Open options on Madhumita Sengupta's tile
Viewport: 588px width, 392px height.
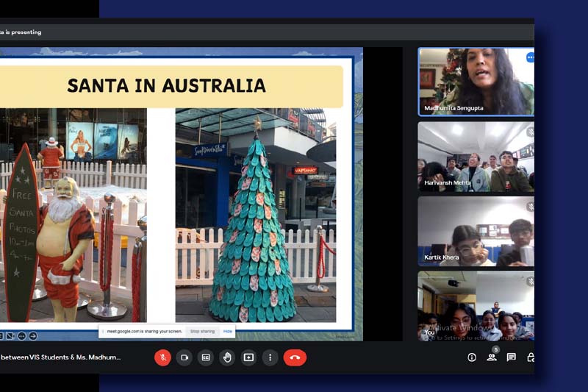click(x=530, y=57)
